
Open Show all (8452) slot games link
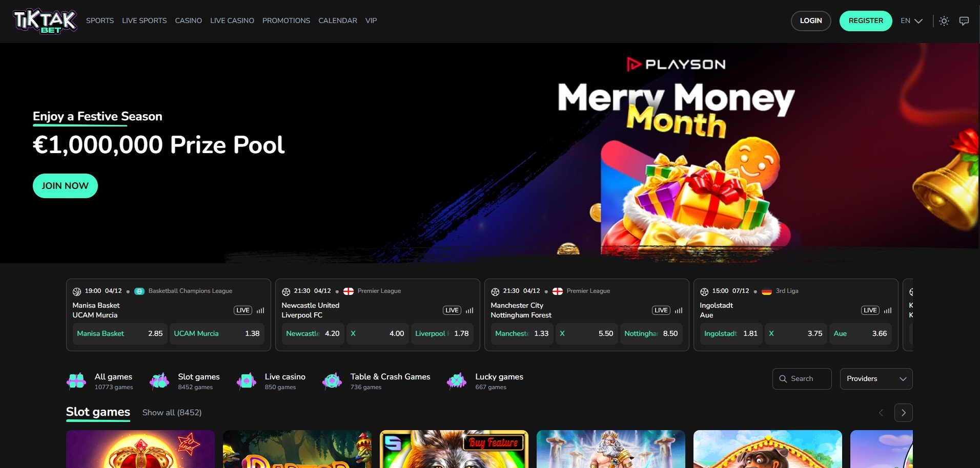(172, 413)
